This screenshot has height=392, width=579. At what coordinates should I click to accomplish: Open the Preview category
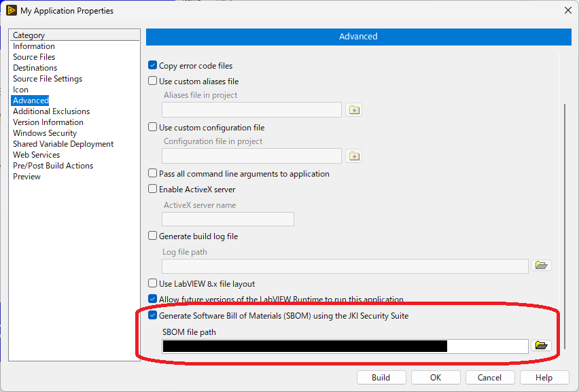pos(27,177)
